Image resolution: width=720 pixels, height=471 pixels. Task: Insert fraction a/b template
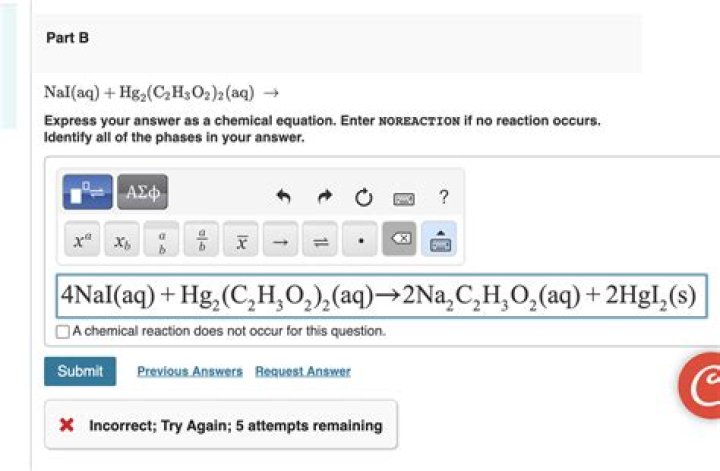(x=201, y=241)
